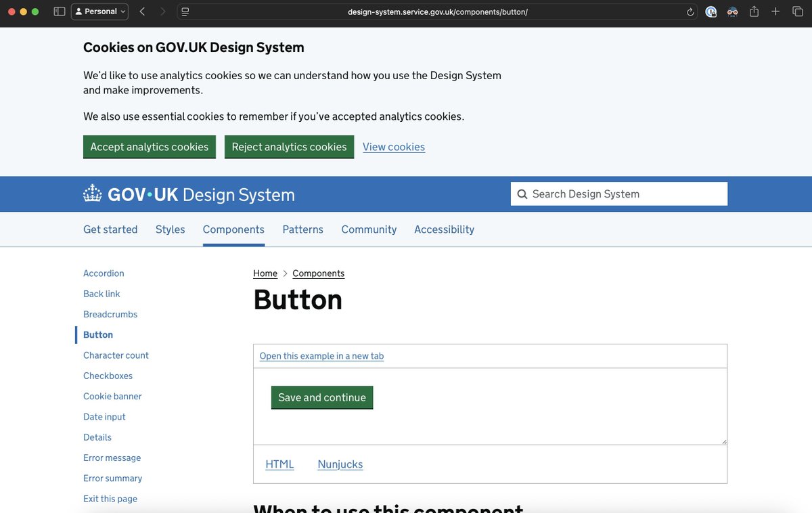The width and height of the screenshot is (812, 513).
Task: Show the Nunjucks code tab
Action: pyautogui.click(x=340, y=464)
